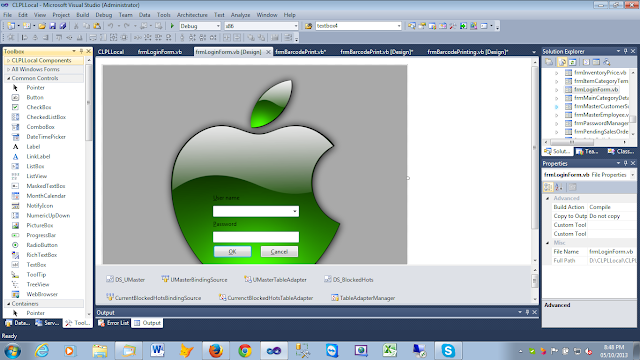Viewport: 640px width, 360px height.
Task: Collapse Common Controls section in Toolbox
Action: [x=9, y=78]
